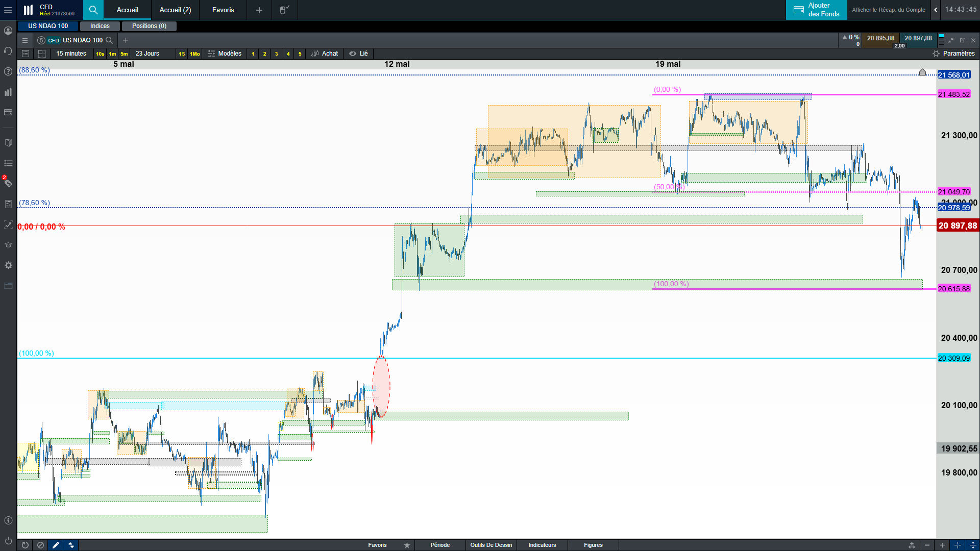Open the 15 minutes timeframe dropdown

tap(71, 54)
